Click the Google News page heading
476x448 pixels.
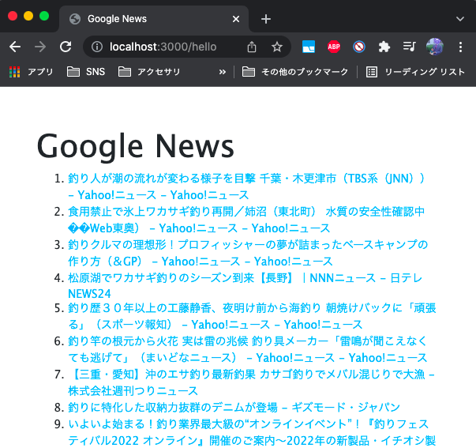point(136,146)
